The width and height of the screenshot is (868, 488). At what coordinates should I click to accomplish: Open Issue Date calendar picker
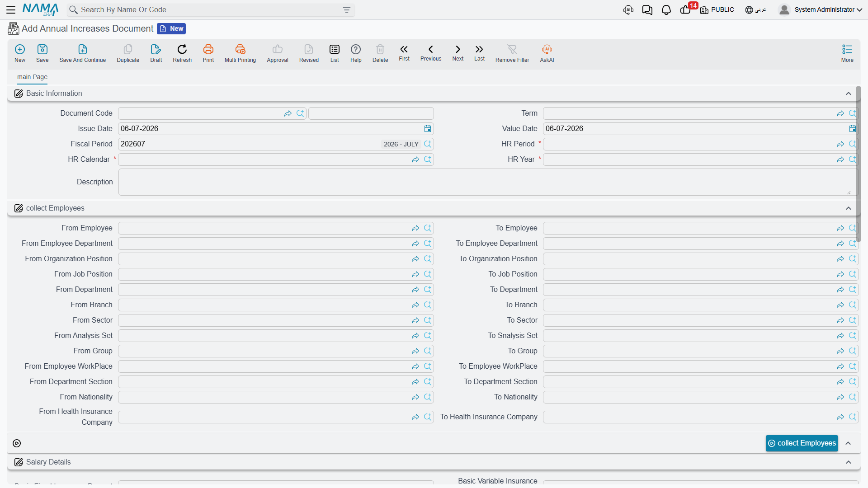click(428, 129)
